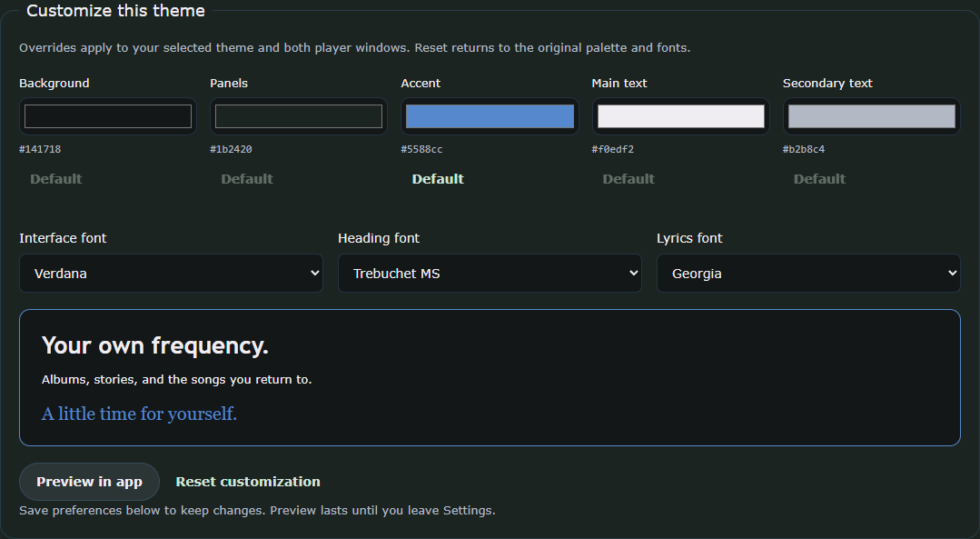
Task: Click the 'Save preferences below' hint text
Action: [258, 510]
